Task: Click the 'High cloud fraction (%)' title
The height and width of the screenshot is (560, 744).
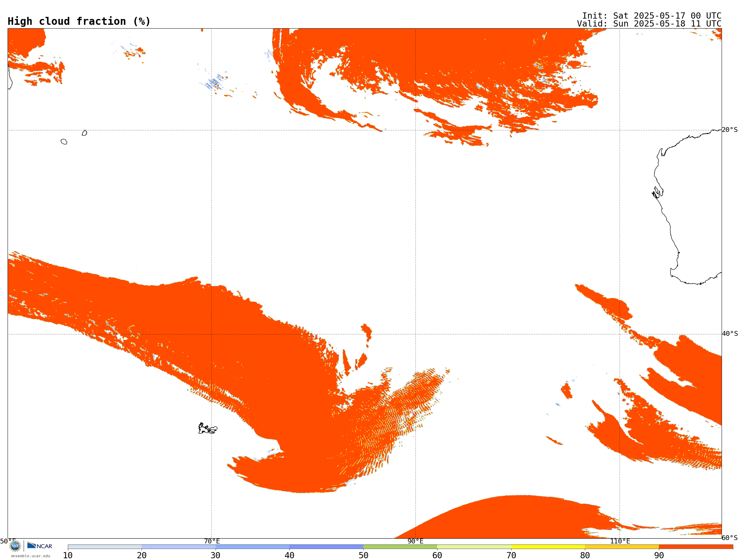Action: click(x=79, y=21)
